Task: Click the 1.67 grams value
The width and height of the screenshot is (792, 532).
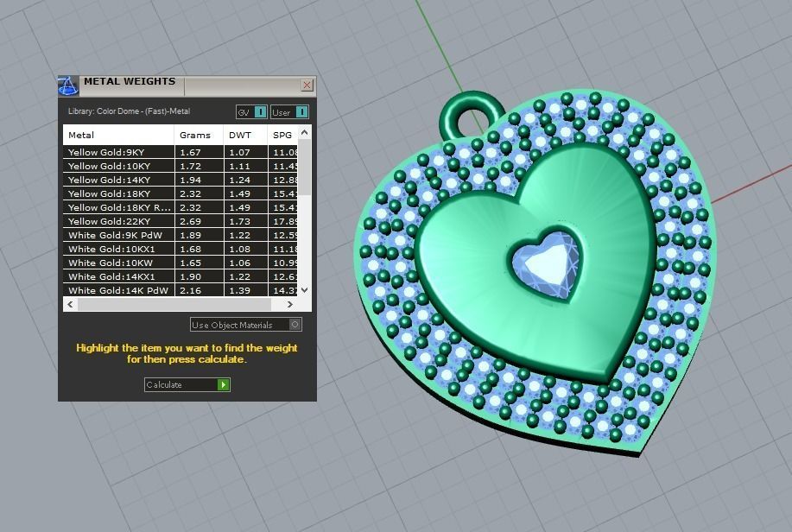Action: pyautogui.click(x=190, y=152)
